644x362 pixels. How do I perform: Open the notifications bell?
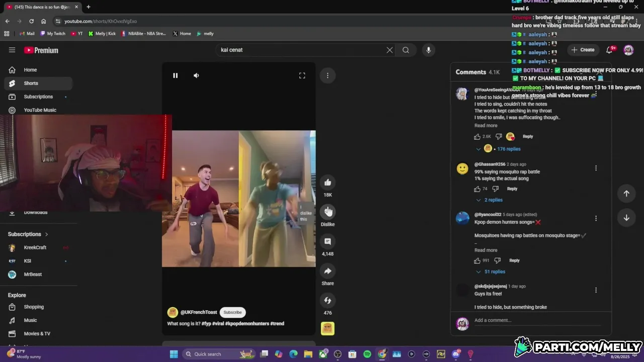pyautogui.click(x=610, y=50)
